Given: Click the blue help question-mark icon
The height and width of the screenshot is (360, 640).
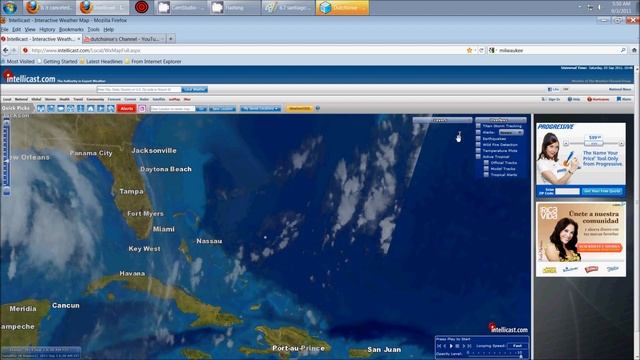Looking at the screenshot, I should (318, 108).
